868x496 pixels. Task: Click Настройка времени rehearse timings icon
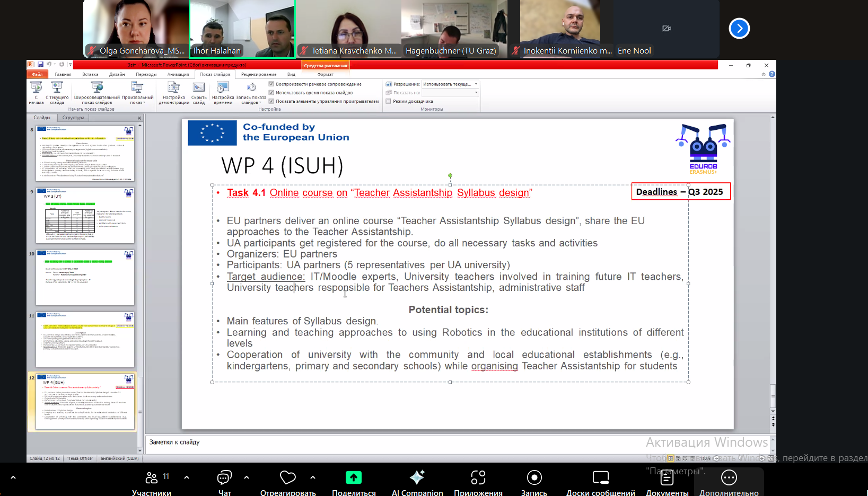(x=223, y=92)
